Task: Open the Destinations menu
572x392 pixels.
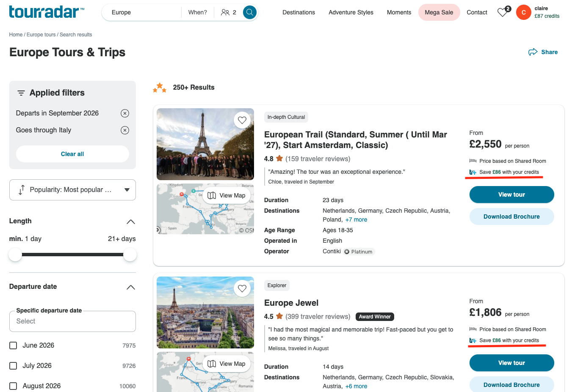Action: coord(299,12)
